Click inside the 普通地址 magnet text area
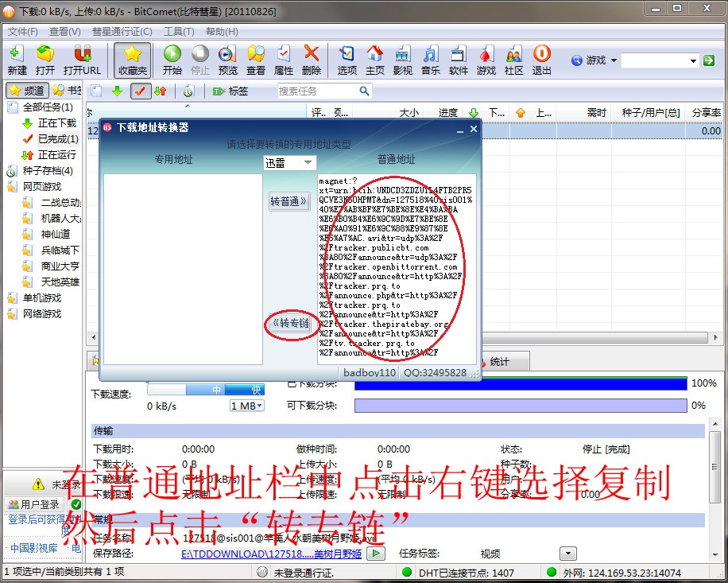The image size is (728, 583). [x=397, y=270]
